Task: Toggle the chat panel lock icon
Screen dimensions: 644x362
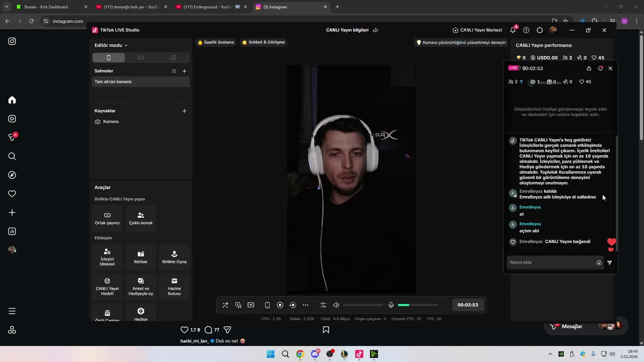Action: point(589,68)
